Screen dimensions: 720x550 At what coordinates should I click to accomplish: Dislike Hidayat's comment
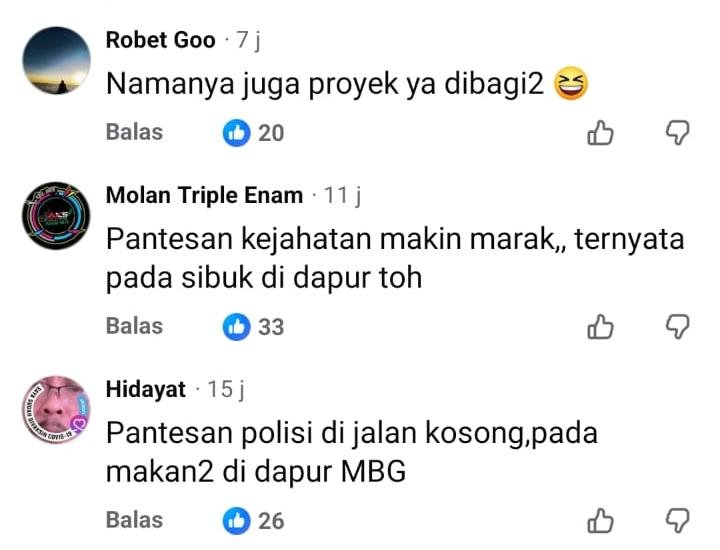coord(678,521)
